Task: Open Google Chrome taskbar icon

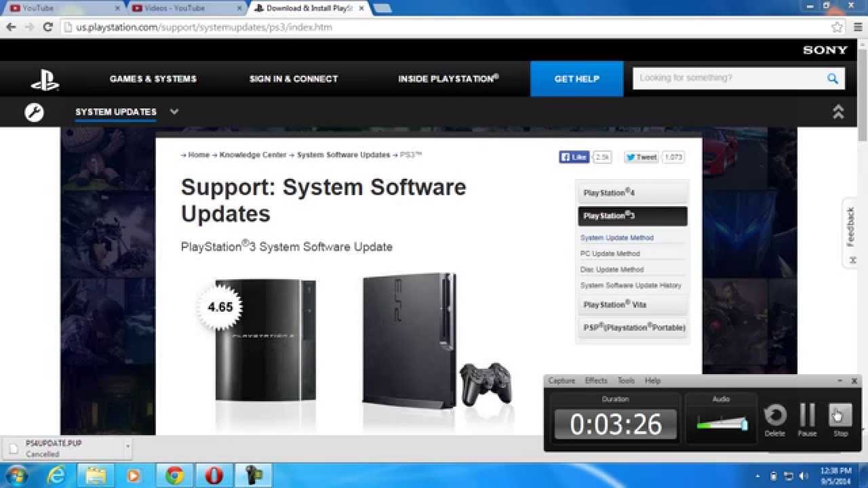Action: tap(175, 476)
